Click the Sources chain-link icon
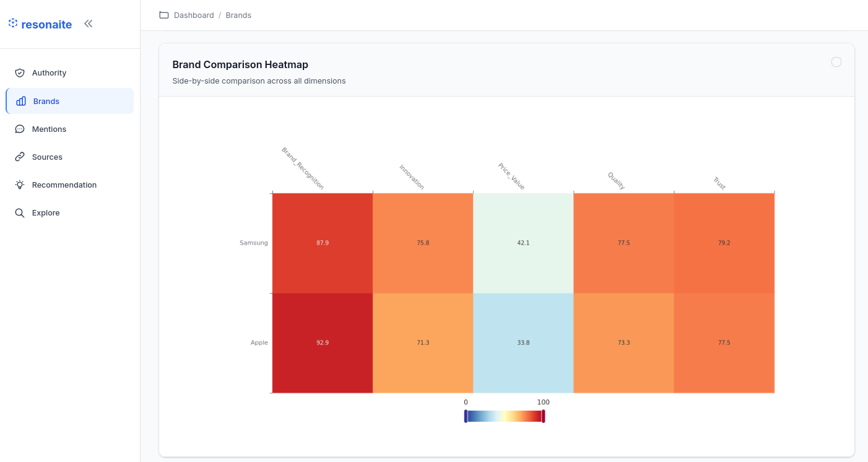868x462 pixels. click(20, 157)
